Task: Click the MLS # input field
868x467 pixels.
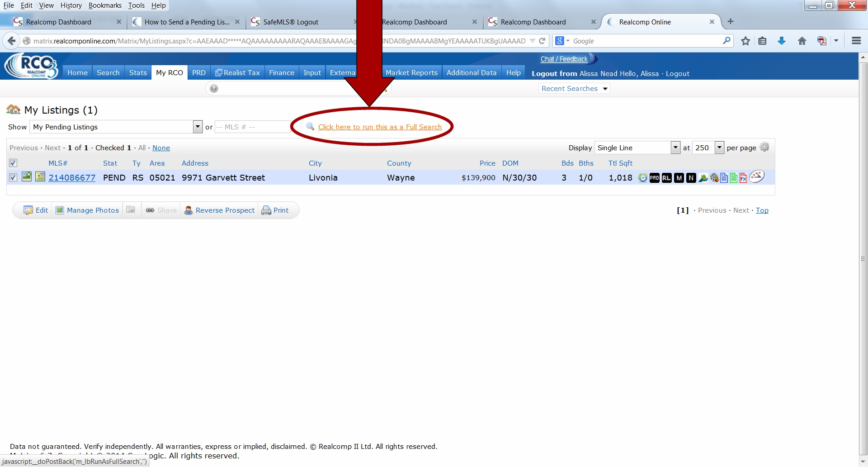Action: click(x=253, y=127)
